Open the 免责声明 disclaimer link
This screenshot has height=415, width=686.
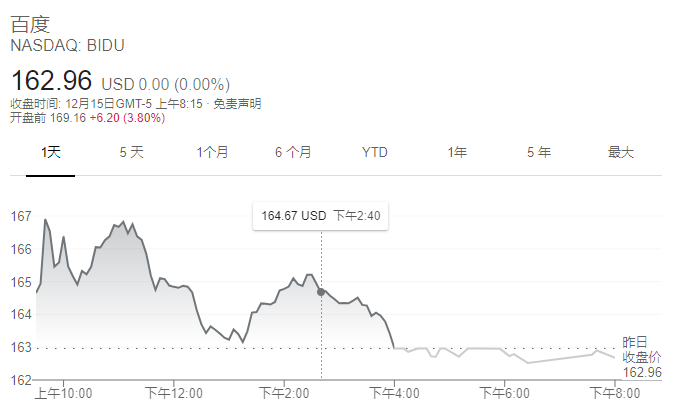pos(237,104)
